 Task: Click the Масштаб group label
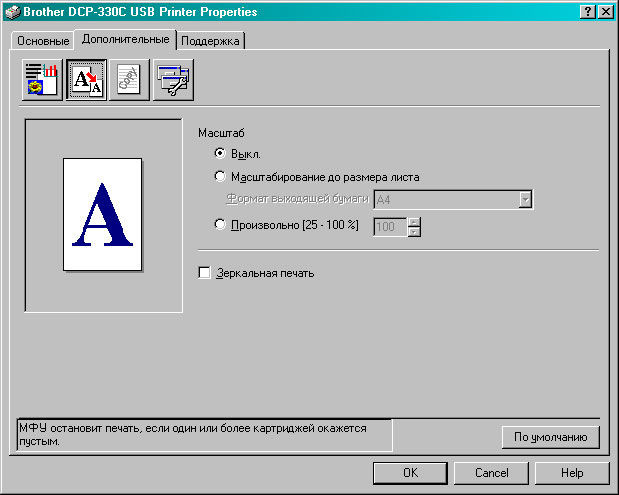[x=221, y=133]
